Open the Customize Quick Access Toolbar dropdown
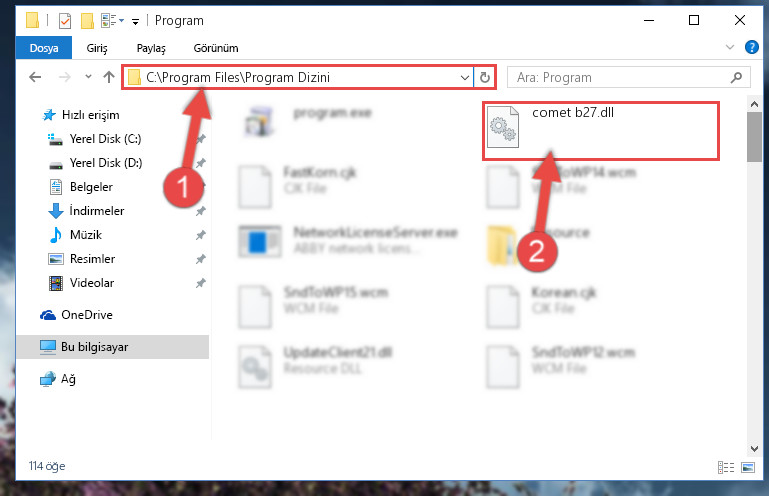The width and height of the screenshot is (769, 496). [x=135, y=21]
